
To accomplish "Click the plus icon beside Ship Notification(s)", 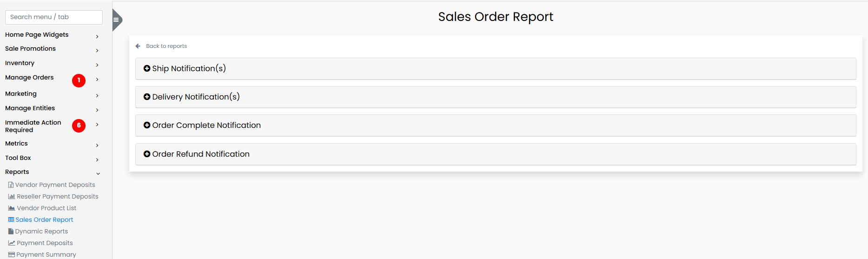I will [147, 68].
